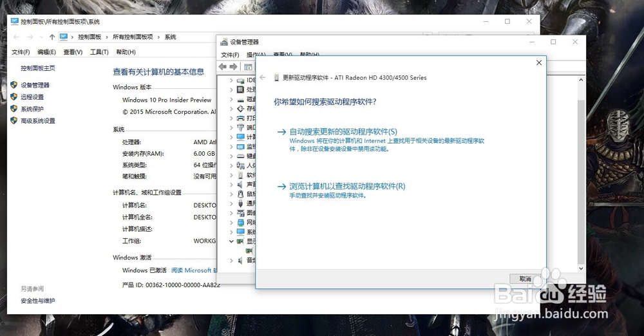Expand the disk drives category arrow
The width and height of the screenshot is (644, 336).
(231, 99)
